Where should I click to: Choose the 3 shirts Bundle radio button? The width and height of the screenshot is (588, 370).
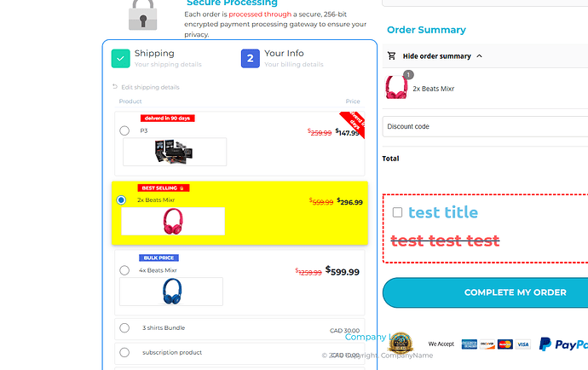pos(124,327)
